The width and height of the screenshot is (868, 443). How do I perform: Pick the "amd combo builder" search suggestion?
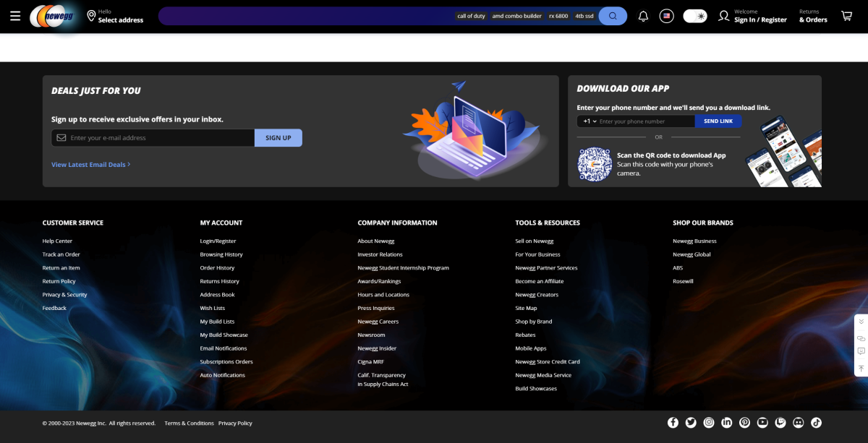(x=516, y=16)
